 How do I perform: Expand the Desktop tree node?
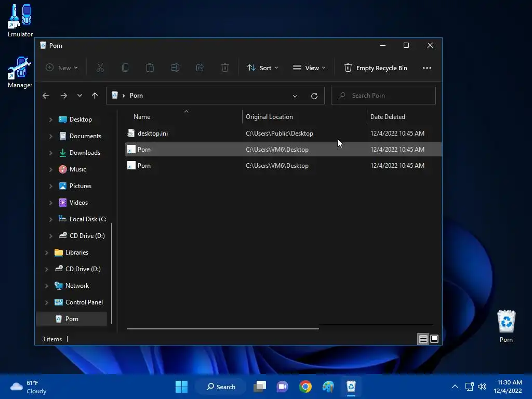click(50, 119)
